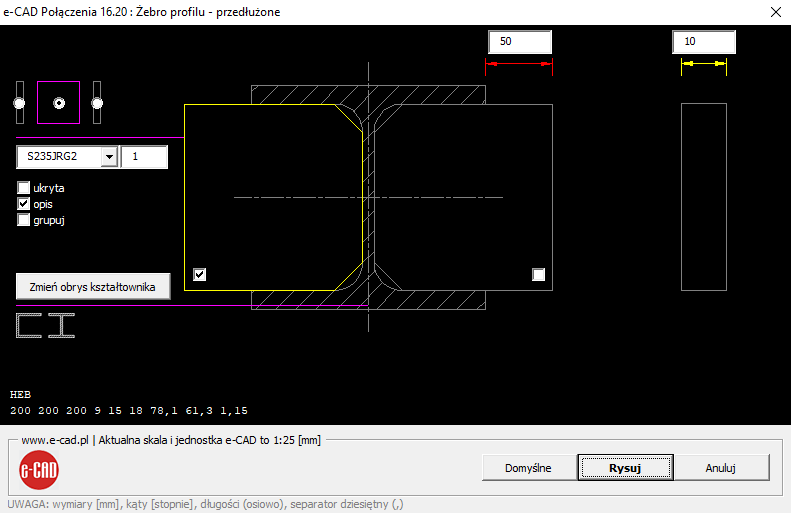The image size is (791, 513).
Task: Edit the rib thickness field showing 10
Action: pos(704,42)
